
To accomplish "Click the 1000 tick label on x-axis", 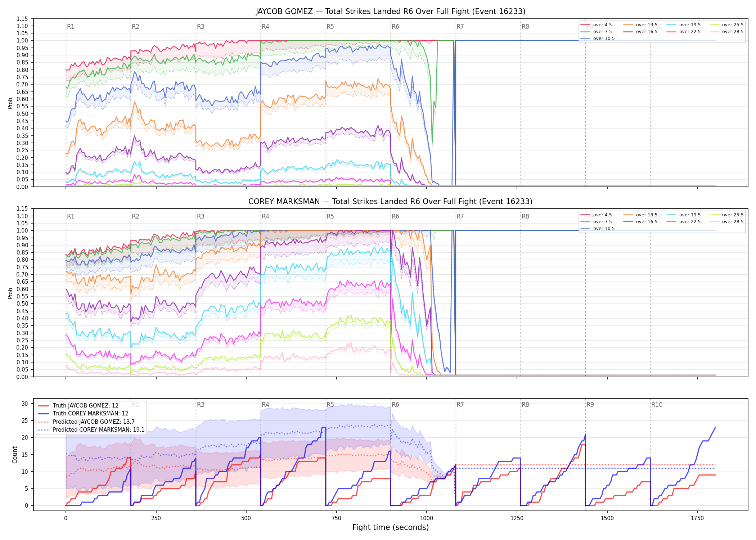I will (x=427, y=518).
